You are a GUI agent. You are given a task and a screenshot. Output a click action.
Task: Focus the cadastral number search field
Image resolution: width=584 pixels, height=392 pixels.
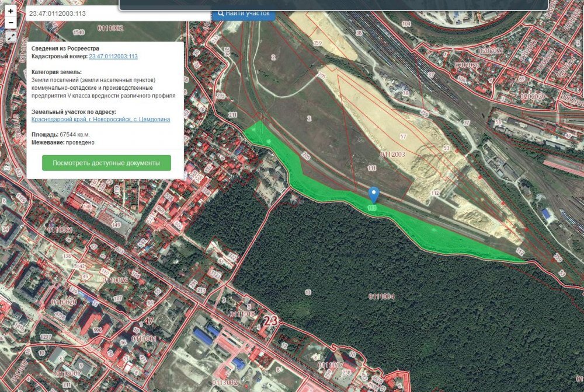tap(119, 13)
